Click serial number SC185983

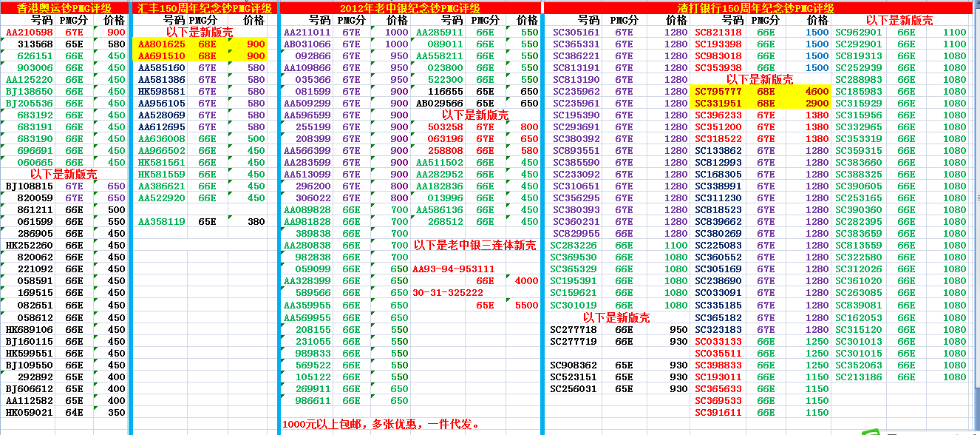tap(858, 92)
